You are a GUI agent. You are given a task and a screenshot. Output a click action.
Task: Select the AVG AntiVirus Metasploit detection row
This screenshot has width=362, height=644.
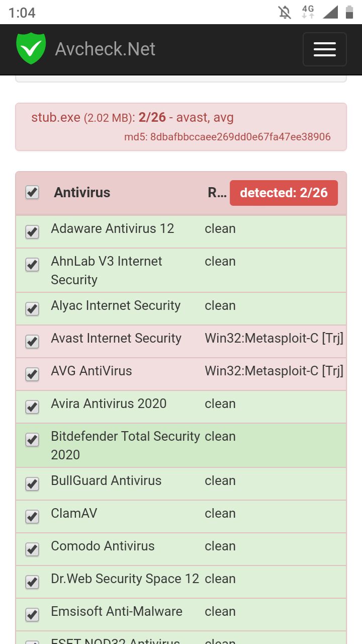coord(181,374)
